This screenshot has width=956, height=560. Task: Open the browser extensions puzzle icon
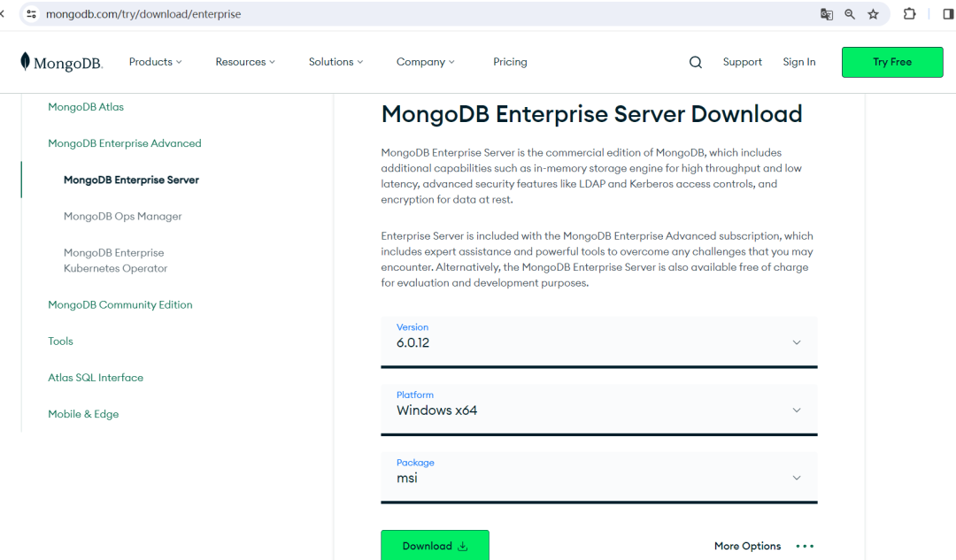(x=909, y=13)
